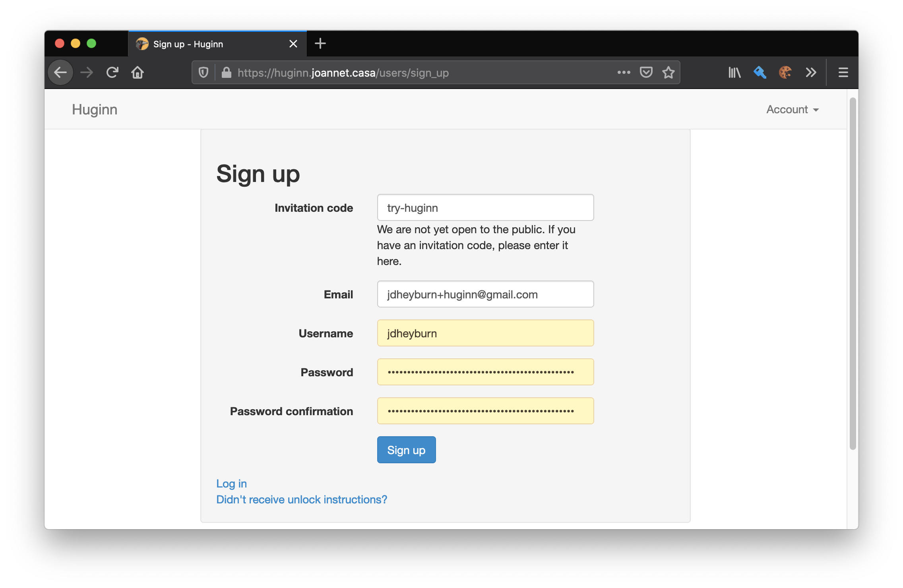Open the Huginn brand home link
The height and width of the screenshot is (588, 903).
pos(95,110)
